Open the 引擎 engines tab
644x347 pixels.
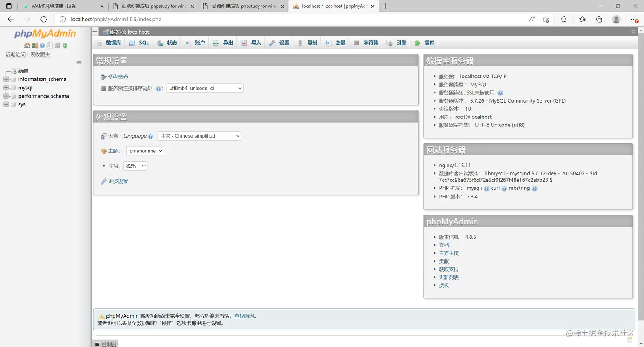point(397,43)
